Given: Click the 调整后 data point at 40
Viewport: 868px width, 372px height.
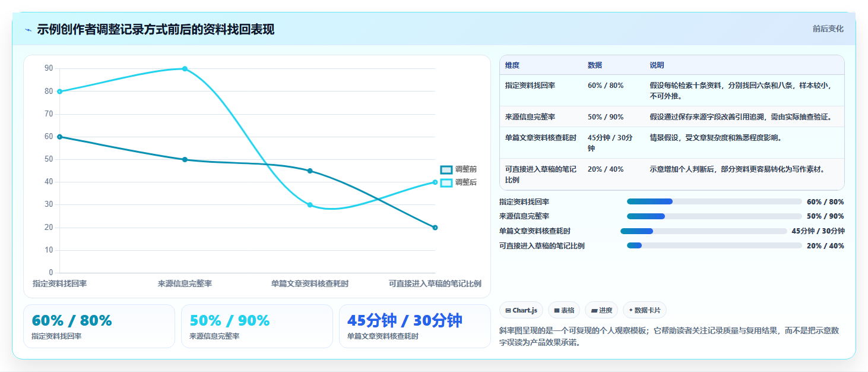Looking at the screenshot, I should (x=435, y=182).
